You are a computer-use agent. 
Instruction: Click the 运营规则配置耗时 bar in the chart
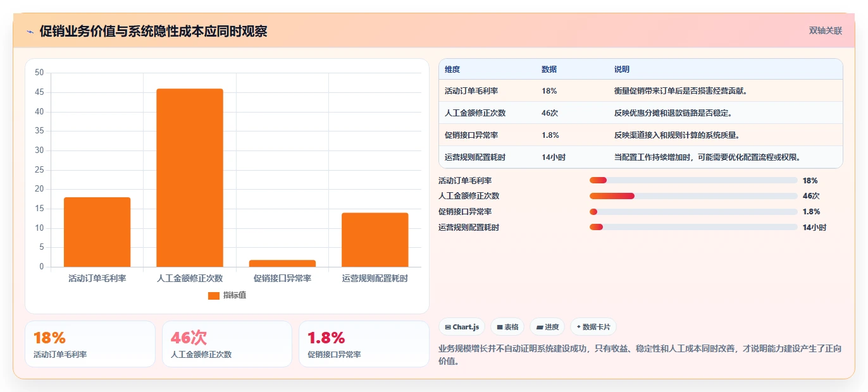tap(375, 240)
